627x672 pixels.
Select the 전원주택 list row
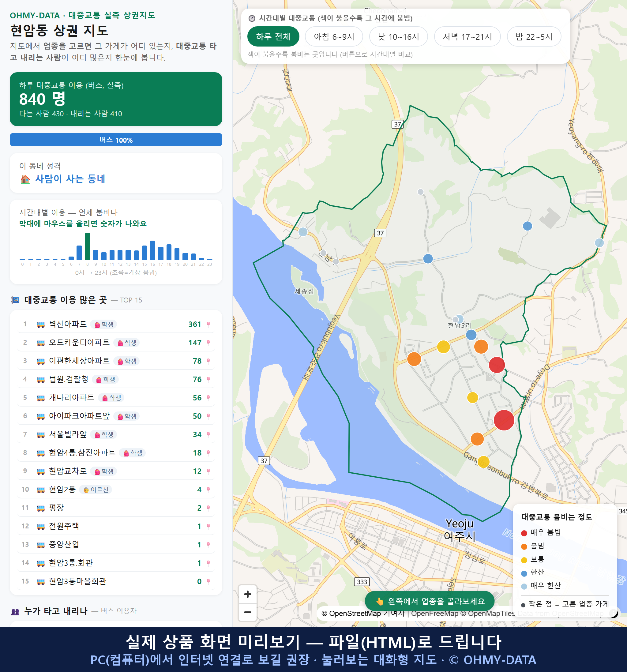point(116,526)
